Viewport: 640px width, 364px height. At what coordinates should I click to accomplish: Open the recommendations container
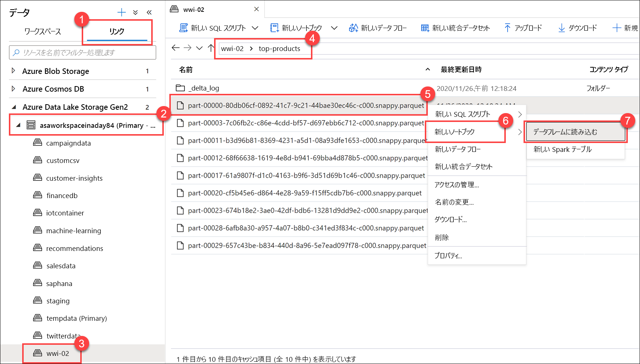pos(75,248)
